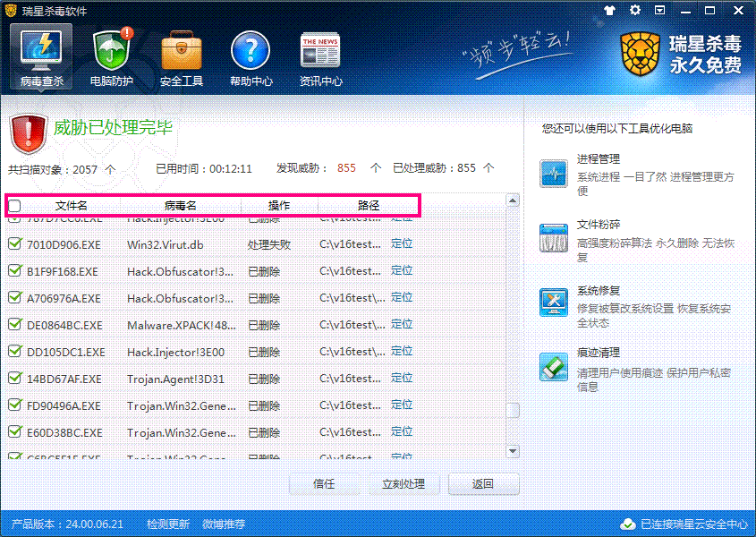This screenshot has height=537, width=756.
Task: Uncheck the DD105DC1.EXE row checkbox
Action: tap(15, 351)
